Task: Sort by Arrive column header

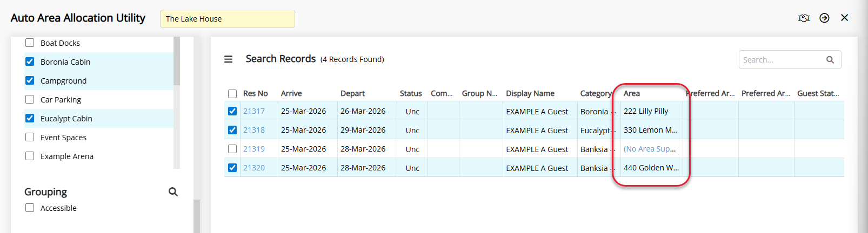Action: pyautogui.click(x=291, y=93)
